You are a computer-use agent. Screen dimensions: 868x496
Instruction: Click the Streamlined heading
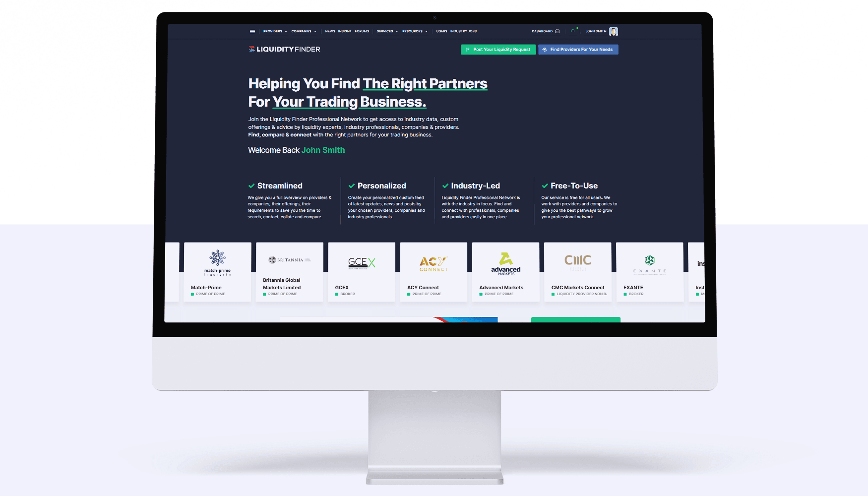click(x=280, y=186)
